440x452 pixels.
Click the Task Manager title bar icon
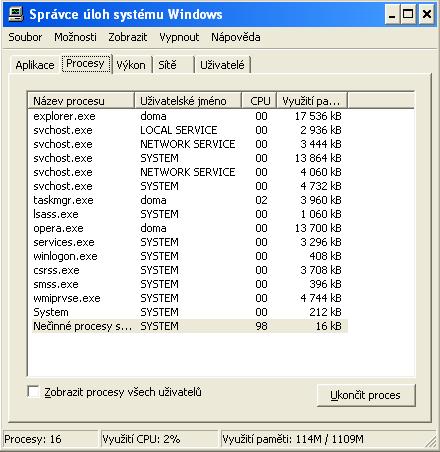16,14
